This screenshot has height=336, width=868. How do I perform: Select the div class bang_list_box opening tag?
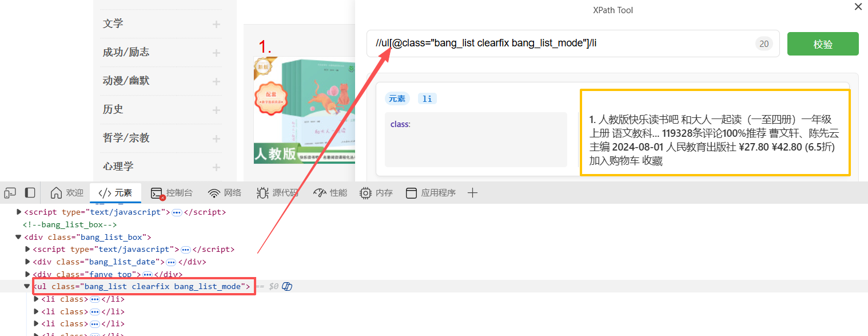point(87,237)
